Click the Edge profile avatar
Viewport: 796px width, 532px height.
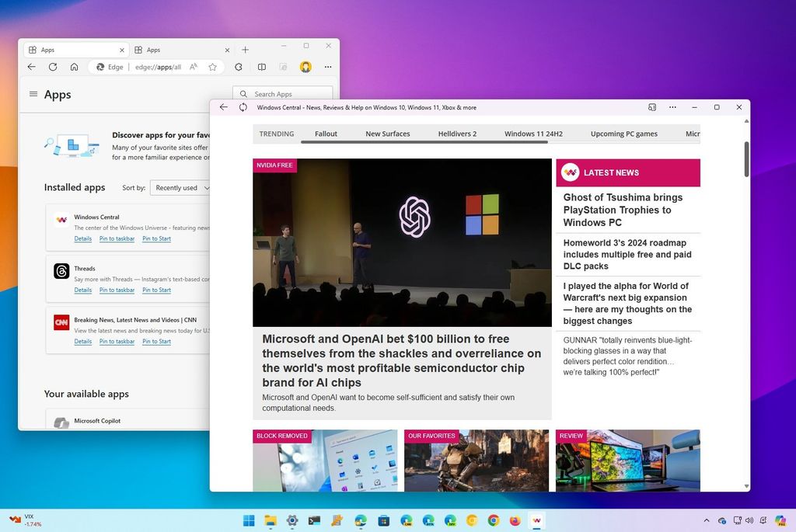[x=305, y=67]
